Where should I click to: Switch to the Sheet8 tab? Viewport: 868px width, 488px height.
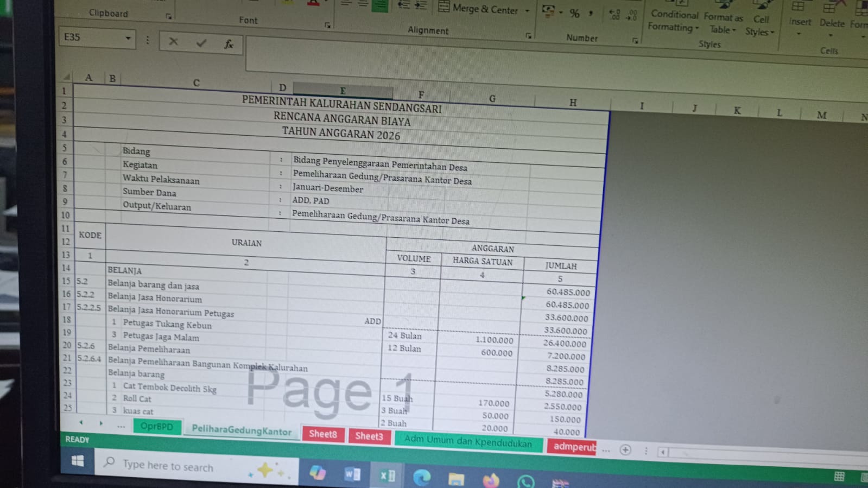click(323, 434)
